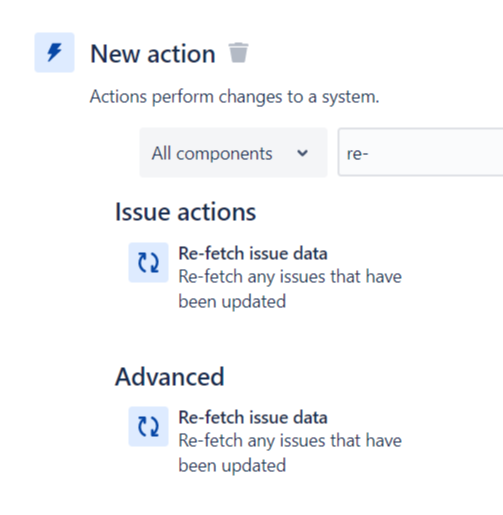Click the lightning bolt action icon

(54, 52)
